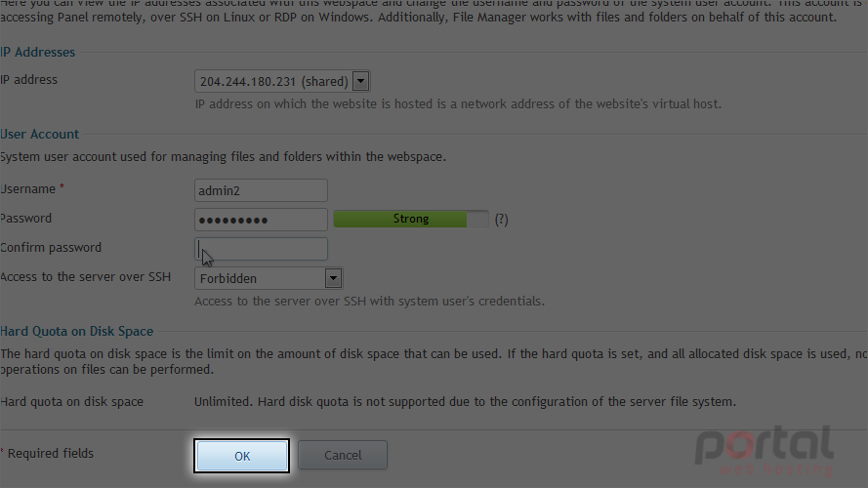Cancel the webspace settings changes
Screen dimensions: 868x488
coord(343,456)
